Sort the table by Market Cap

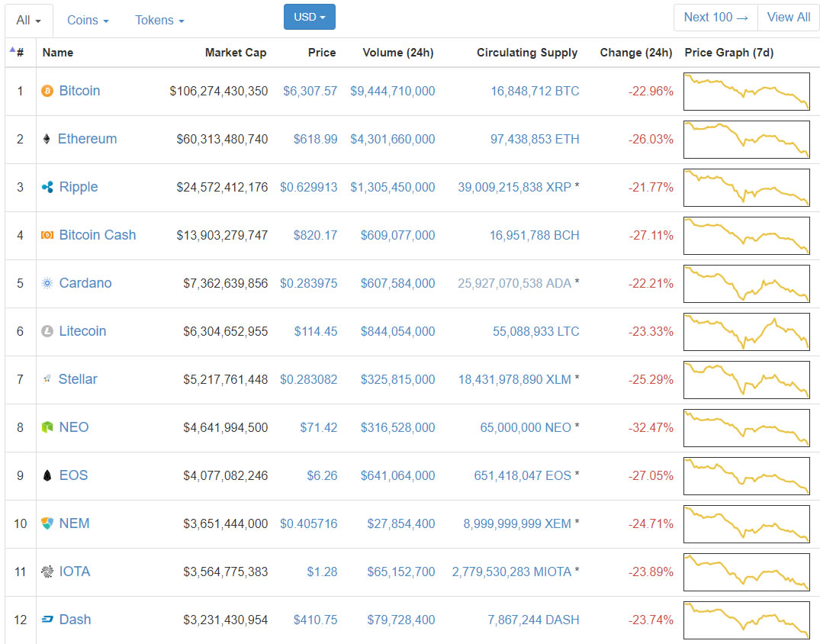pos(234,53)
